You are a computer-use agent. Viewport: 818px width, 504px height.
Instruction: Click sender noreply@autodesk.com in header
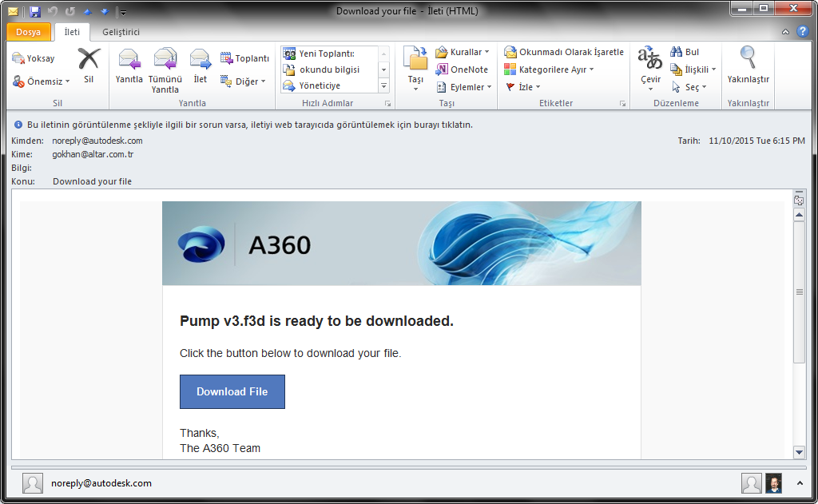(x=97, y=141)
